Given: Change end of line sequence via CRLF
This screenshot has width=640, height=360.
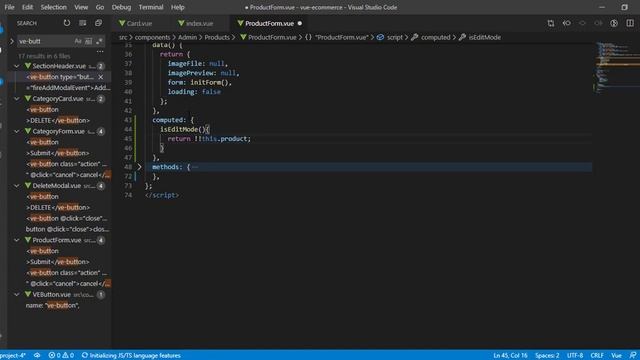Looking at the screenshot, I should click(x=597, y=356).
